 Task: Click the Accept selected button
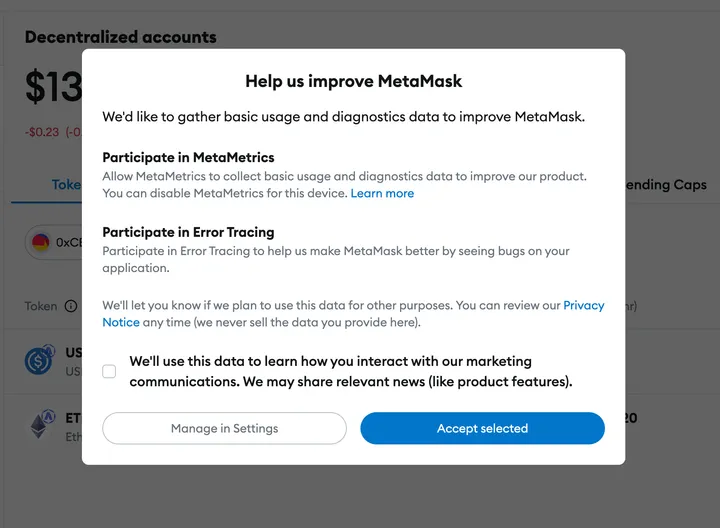click(x=482, y=428)
